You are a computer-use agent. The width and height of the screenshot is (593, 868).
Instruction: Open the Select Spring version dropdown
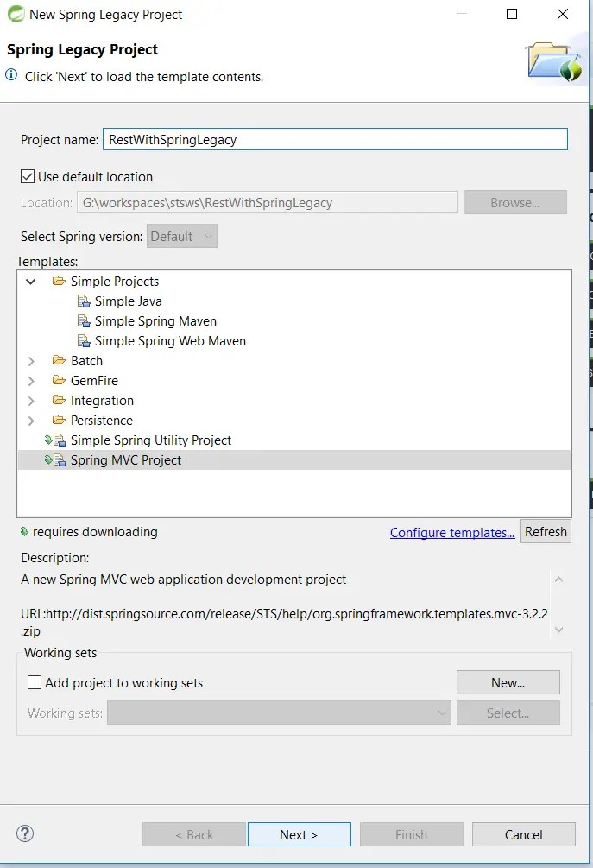coord(182,237)
